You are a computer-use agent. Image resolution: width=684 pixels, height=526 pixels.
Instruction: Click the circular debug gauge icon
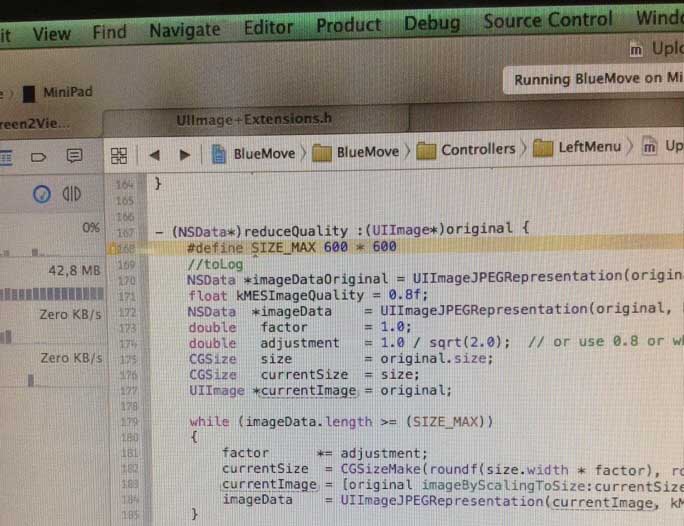[42, 195]
